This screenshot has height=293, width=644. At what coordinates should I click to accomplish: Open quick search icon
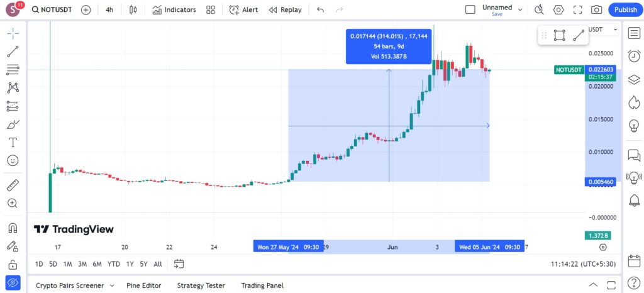pyautogui.click(x=539, y=10)
